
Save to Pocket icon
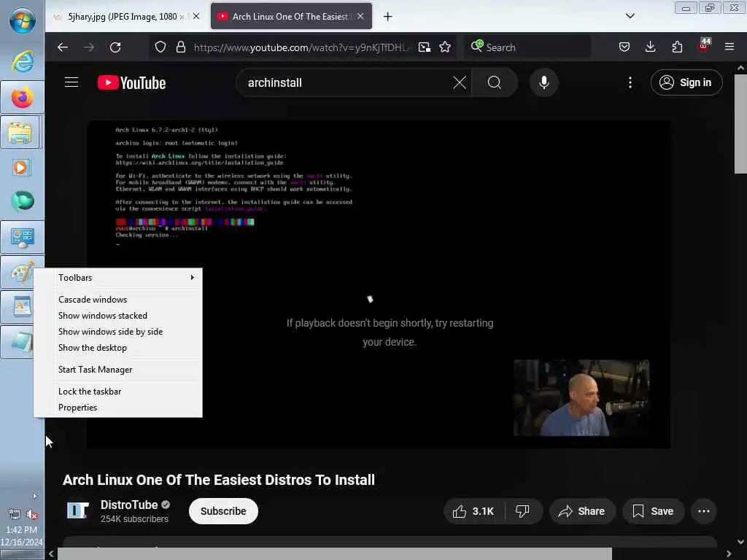click(x=624, y=47)
